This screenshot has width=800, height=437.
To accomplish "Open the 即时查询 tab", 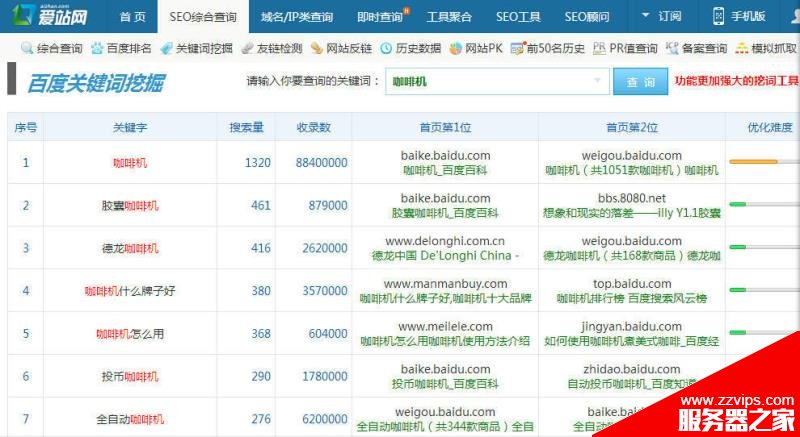I will 380,17.
